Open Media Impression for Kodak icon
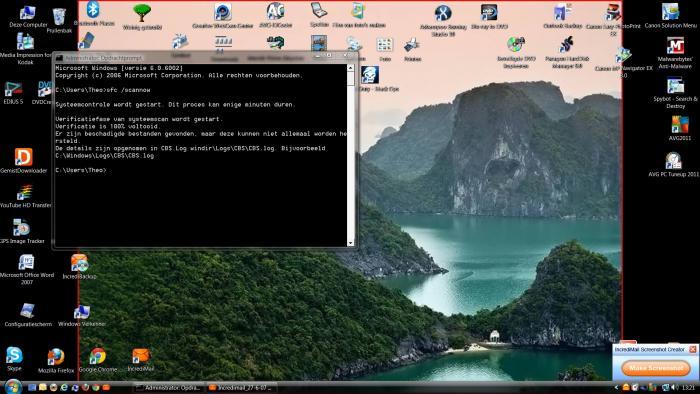Image resolution: width=700 pixels, height=394 pixels. coord(25,48)
